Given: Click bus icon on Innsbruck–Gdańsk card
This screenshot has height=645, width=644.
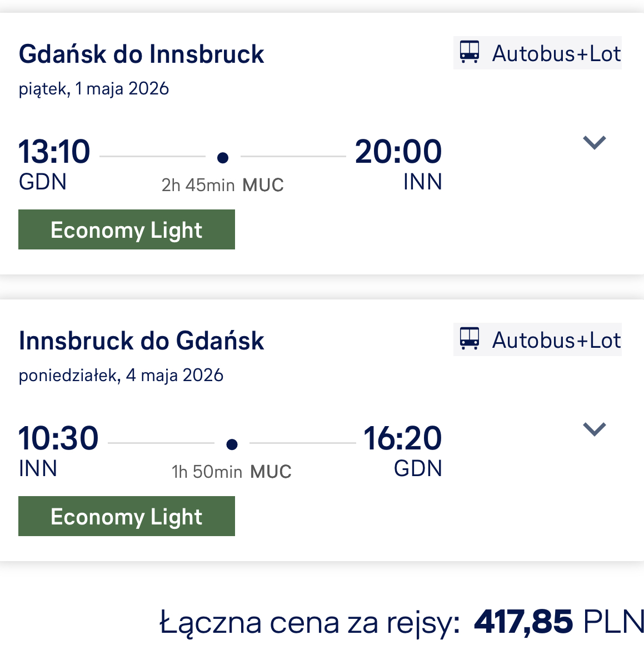Looking at the screenshot, I should click(x=469, y=338).
